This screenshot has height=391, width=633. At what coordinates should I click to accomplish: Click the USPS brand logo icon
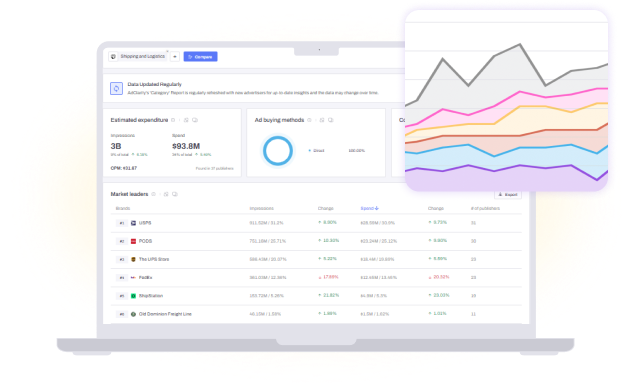click(133, 223)
